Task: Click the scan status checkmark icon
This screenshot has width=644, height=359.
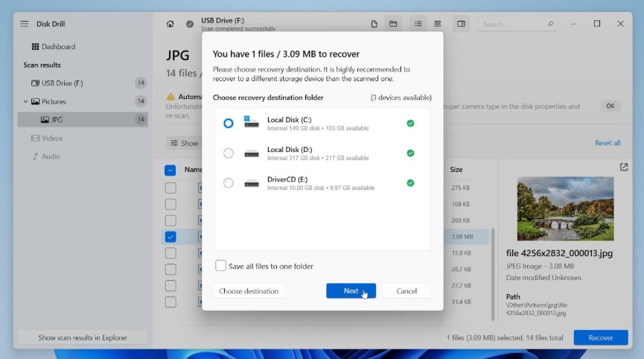Action: (x=190, y=24)
